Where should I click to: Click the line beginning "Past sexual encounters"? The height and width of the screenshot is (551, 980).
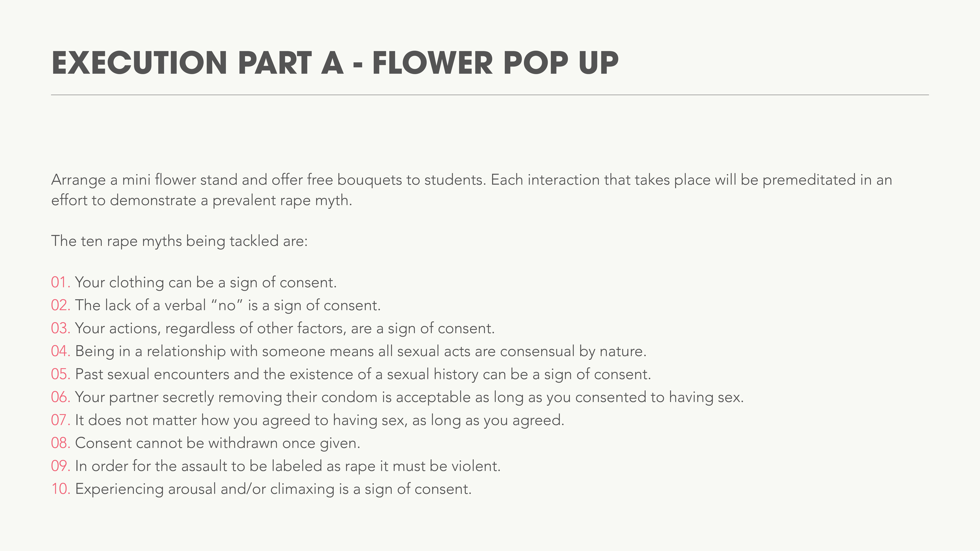click(363, 374)
